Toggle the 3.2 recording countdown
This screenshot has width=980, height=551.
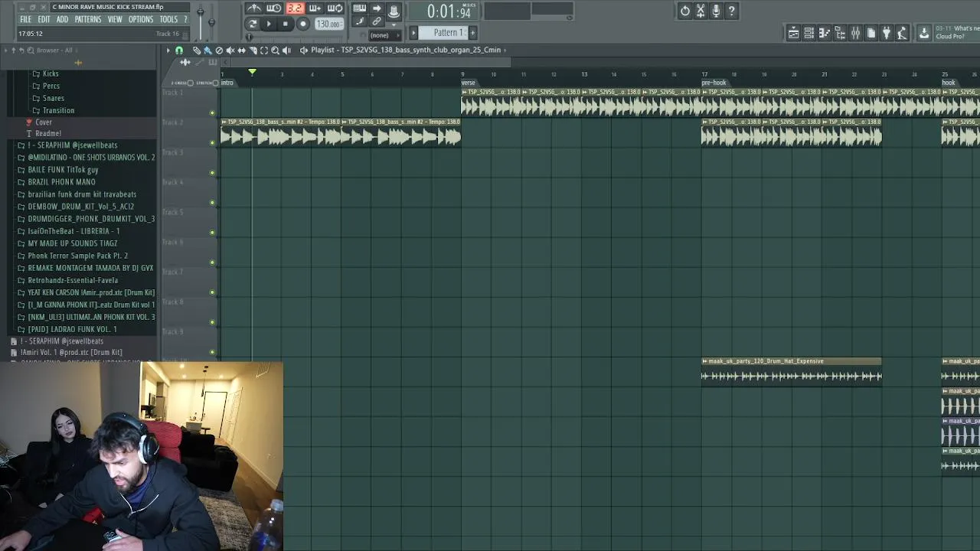[295, 8]
